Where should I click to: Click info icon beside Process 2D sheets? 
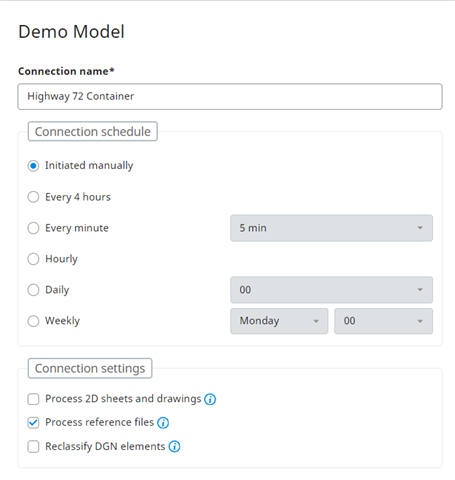coord(210,399)
